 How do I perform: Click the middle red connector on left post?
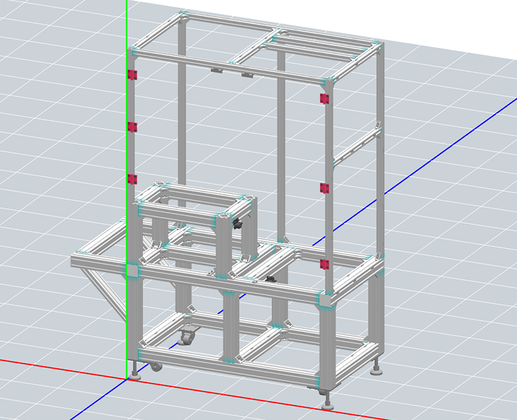click(x=132, y=127)
